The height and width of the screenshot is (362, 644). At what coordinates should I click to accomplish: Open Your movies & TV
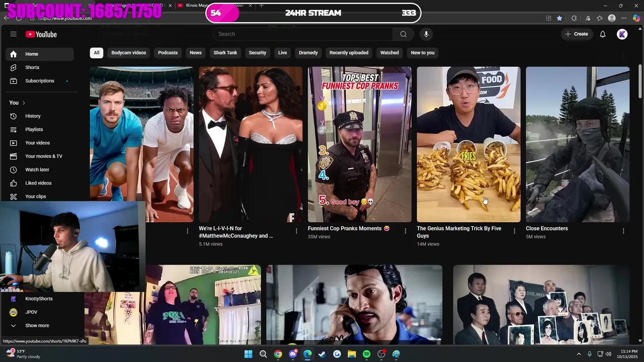[40, 156]
